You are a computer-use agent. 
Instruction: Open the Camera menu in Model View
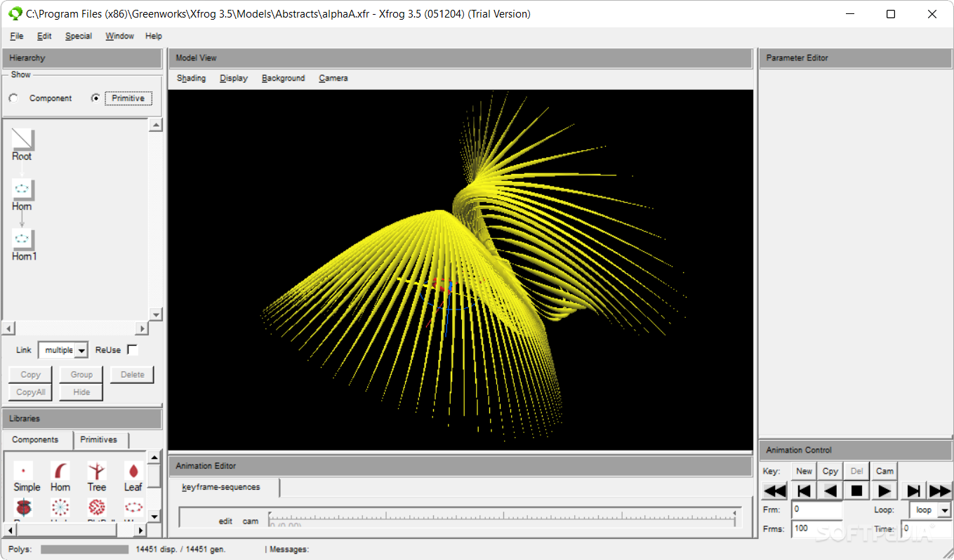333,78
